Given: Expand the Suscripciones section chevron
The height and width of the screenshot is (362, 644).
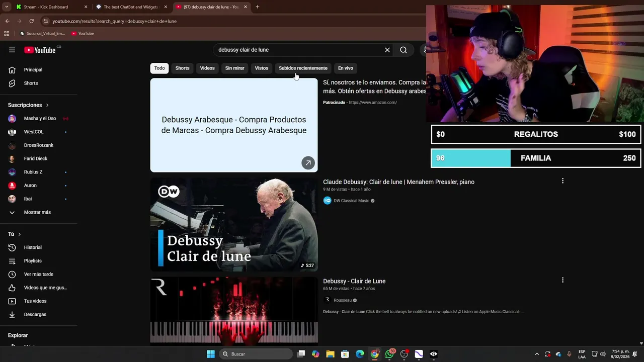Looking at the screenshot, I should pos(47,105).
